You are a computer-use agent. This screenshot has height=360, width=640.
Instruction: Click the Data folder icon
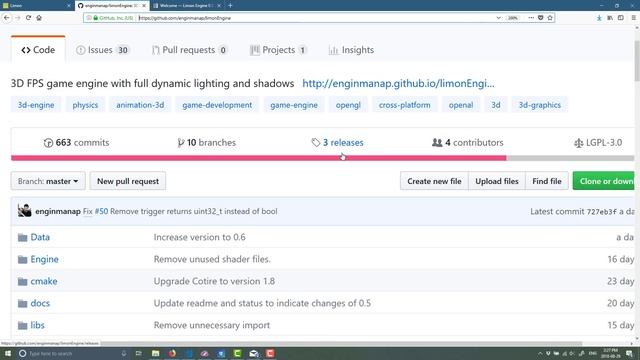click(x=22, y=238)
